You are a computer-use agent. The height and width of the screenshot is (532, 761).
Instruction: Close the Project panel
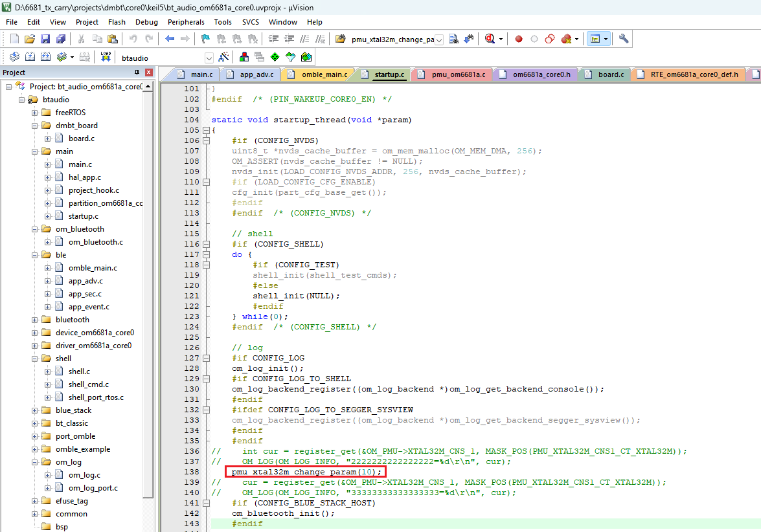(149, 72)
